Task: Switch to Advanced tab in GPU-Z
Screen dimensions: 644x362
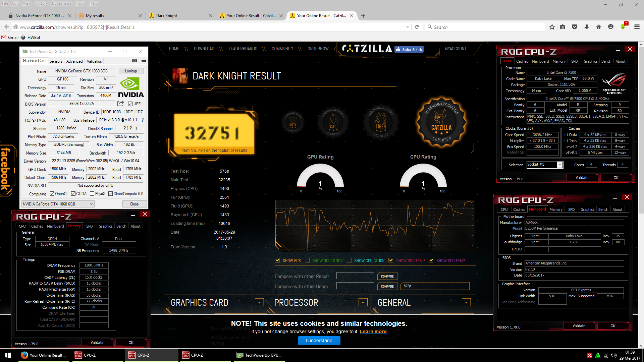Action: [74, 61]
